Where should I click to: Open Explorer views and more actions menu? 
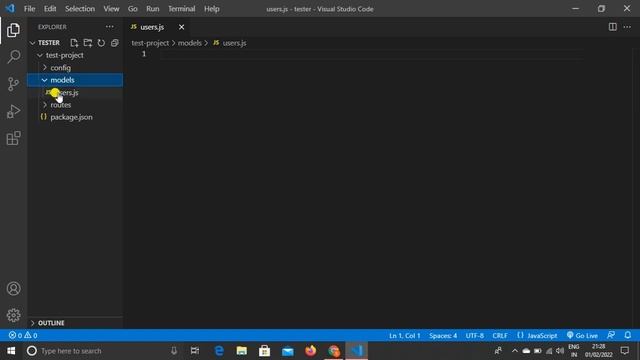[x=110, y=27]
